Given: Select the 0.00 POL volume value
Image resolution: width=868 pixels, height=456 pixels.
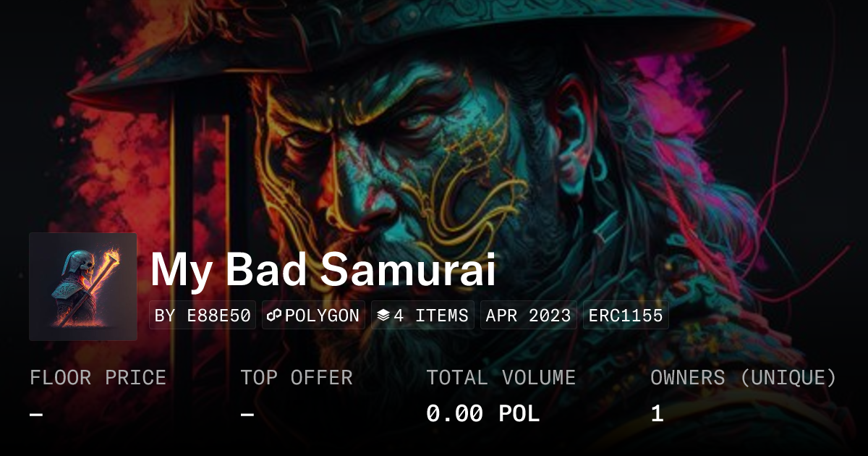Looking at the screenshot, I should [483, 414].
